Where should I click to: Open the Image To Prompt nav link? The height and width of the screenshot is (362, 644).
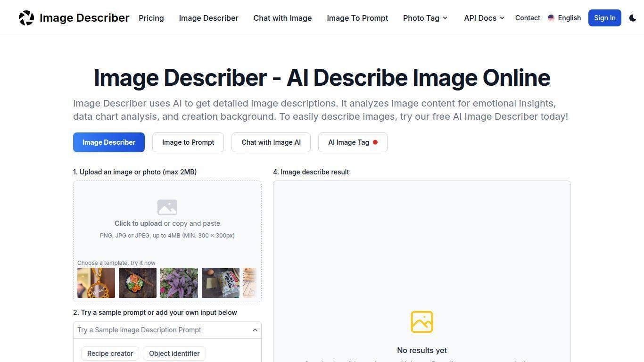click(357, 18)
